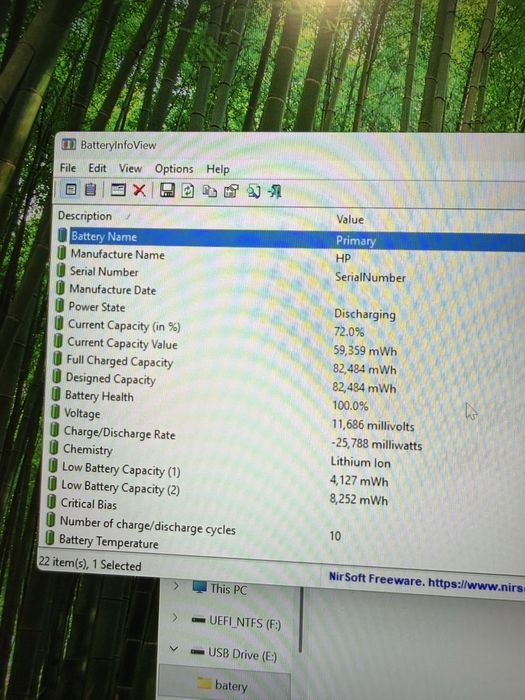Click battery icon beside Power State row
This screenshot has width=525, height=700.
[x=59, y=306]
